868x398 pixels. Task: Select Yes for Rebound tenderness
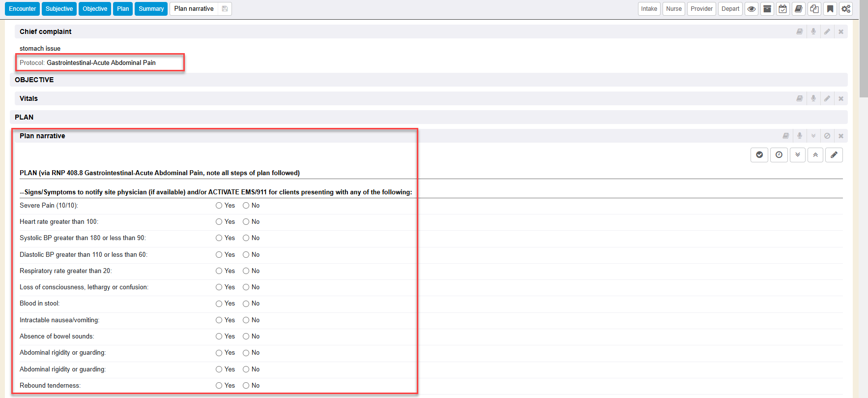219,386
